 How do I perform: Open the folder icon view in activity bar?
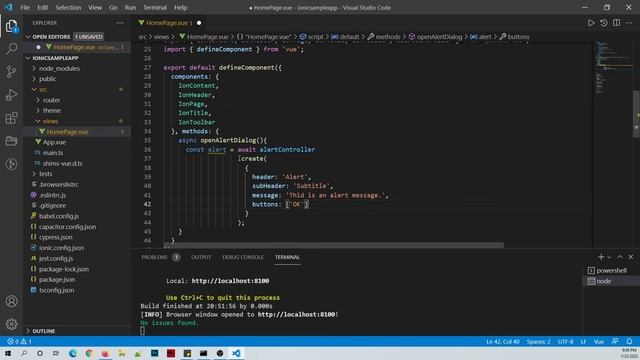(x=11, y=141)
